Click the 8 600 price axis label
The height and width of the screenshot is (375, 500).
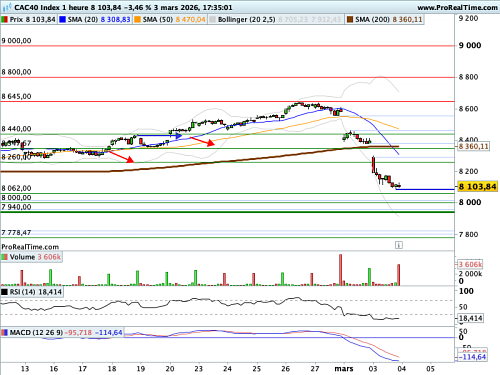(468, 109)
